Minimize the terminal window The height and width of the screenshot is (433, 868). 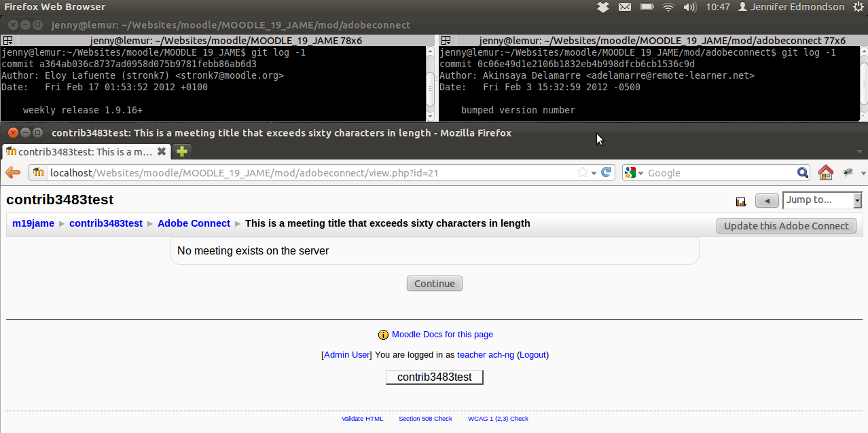point(25,25)
